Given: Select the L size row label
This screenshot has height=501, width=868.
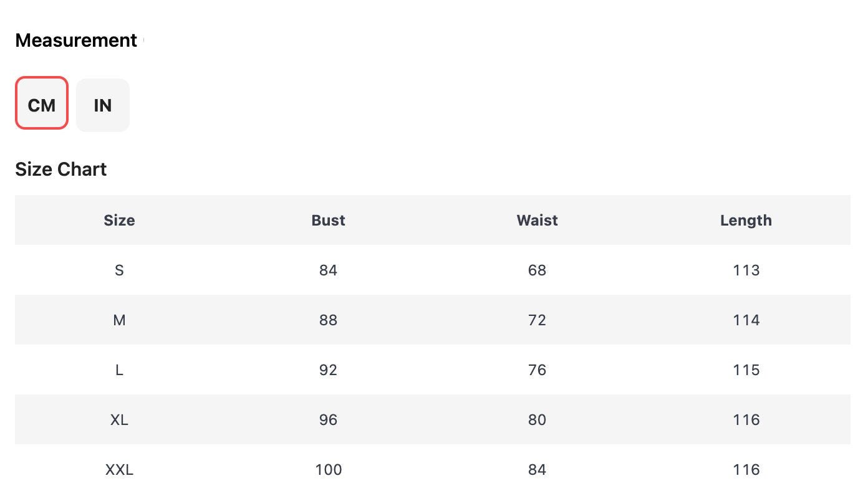Looking at the screenshot, I should 119,370.
